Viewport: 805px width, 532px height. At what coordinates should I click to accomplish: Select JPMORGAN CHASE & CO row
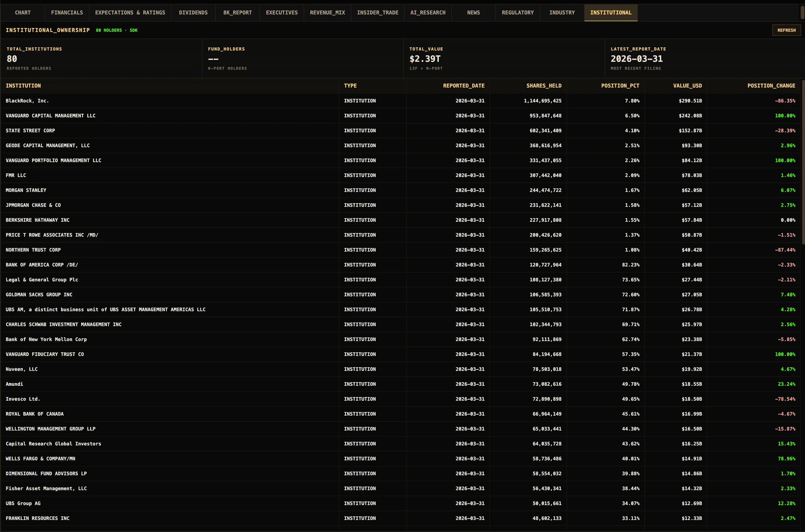pyautogui.click(x=401, y=205)
